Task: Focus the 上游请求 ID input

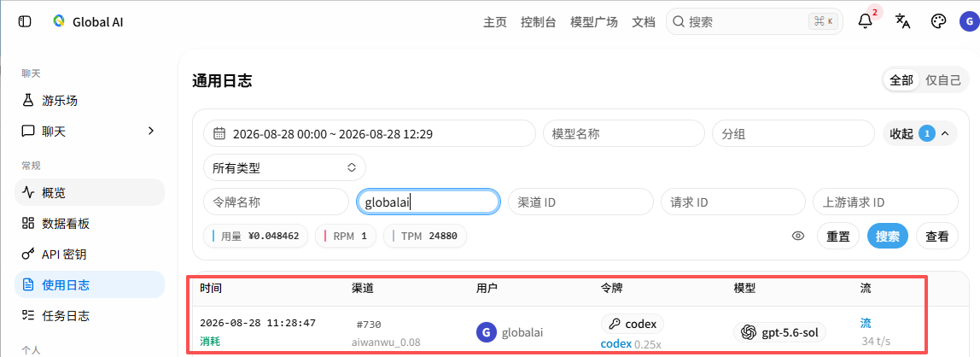Action: pyautogui.click(x=885, y=202)
